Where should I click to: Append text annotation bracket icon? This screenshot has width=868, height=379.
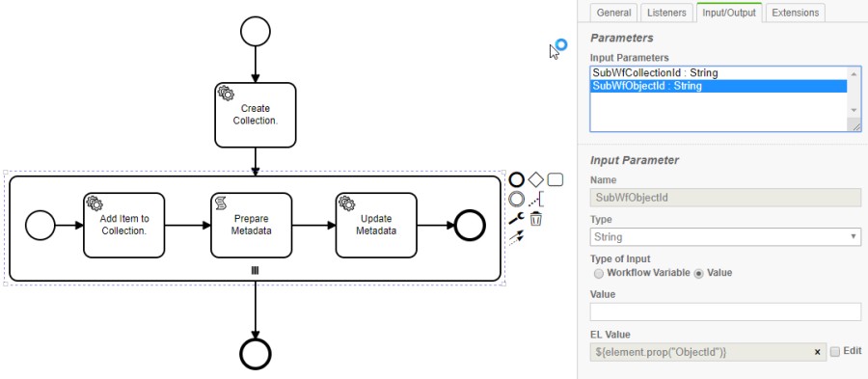pos(535,199)
